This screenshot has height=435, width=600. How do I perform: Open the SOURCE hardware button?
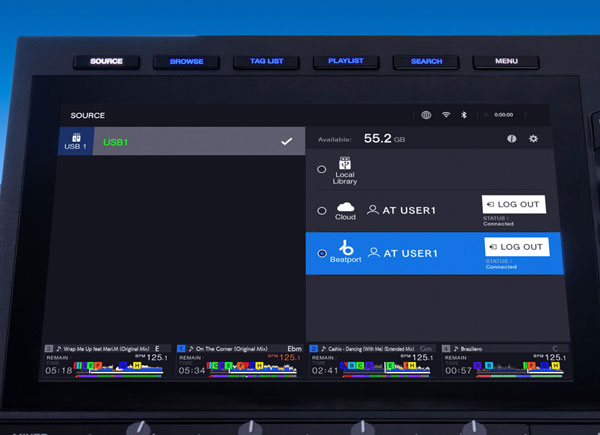click(106, 62)
